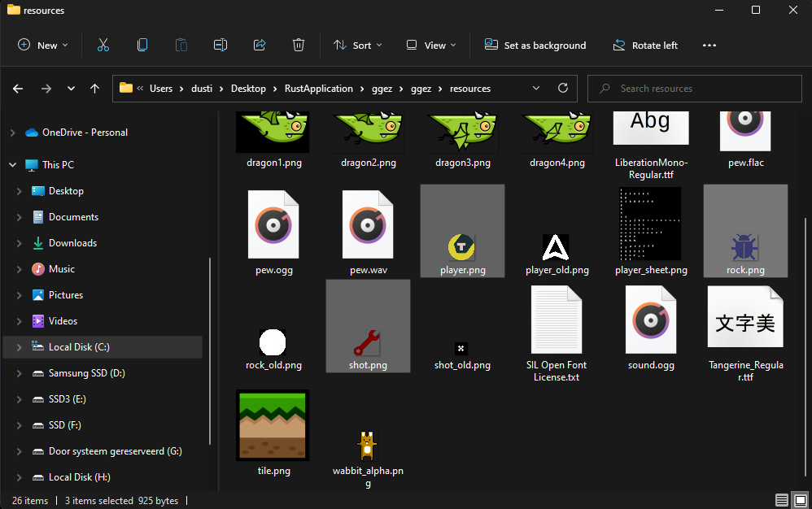Click the Cut scissors icon
The image size is (812, 509).
point(103,46)
